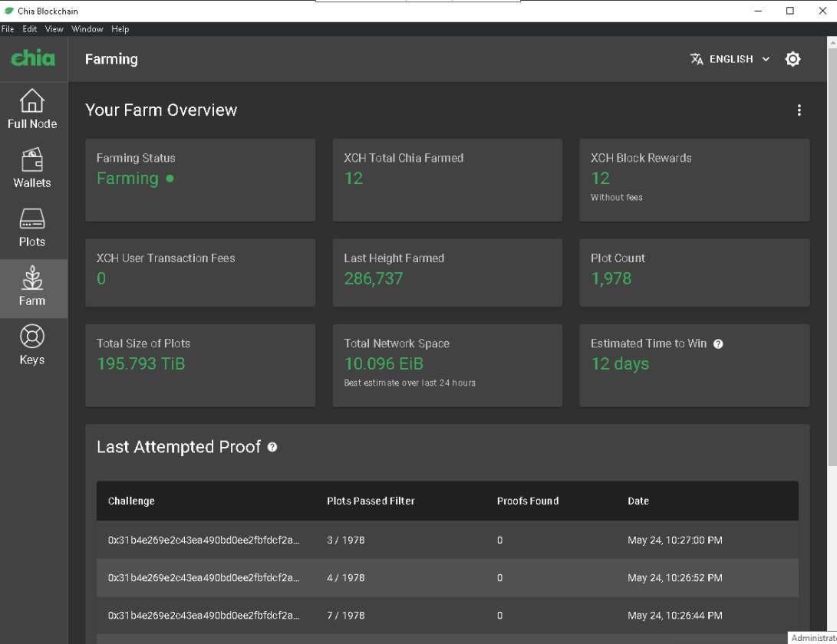Click the 3 / 1978 plots passed cell

[x=346, y=540]
